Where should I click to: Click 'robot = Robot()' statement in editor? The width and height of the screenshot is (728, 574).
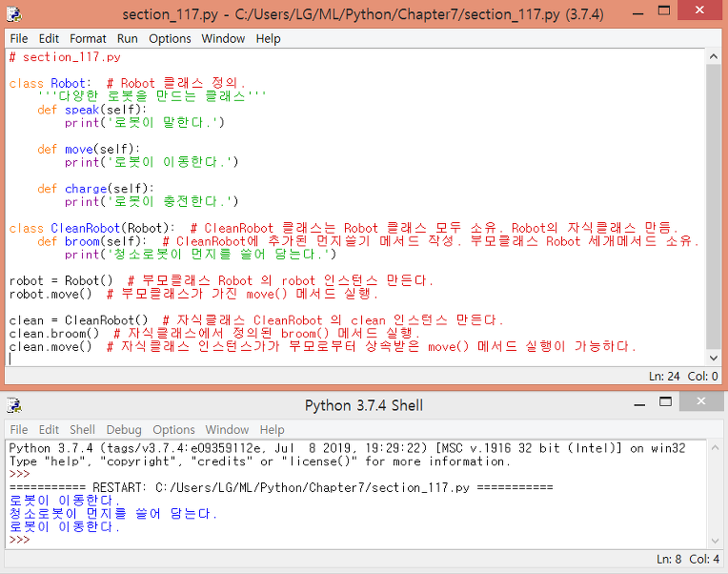61,281
